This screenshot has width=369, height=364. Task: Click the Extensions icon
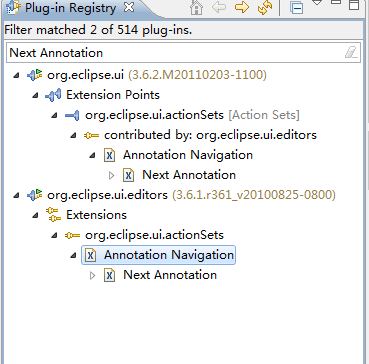[53, 215]
